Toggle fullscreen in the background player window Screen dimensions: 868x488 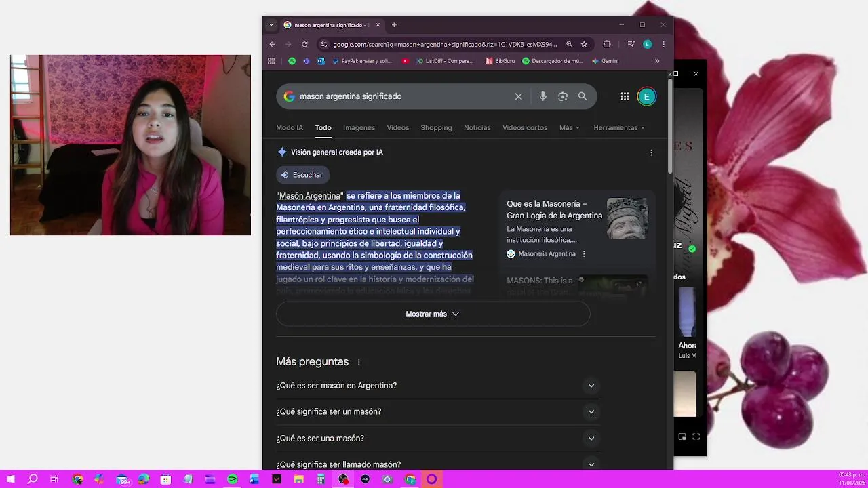[x=696, y=437]
